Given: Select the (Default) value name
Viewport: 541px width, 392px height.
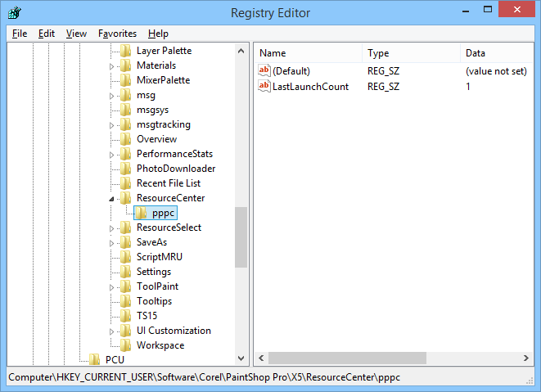Looking at the screenshot, I should pos(291,71).
